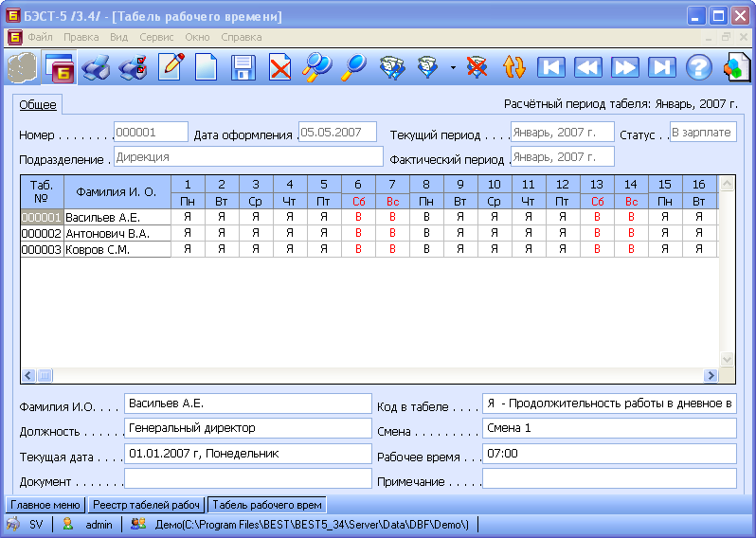This screenshot has height=538, width=756.
Task: Delete record with the red X icon
Action: 279,67
